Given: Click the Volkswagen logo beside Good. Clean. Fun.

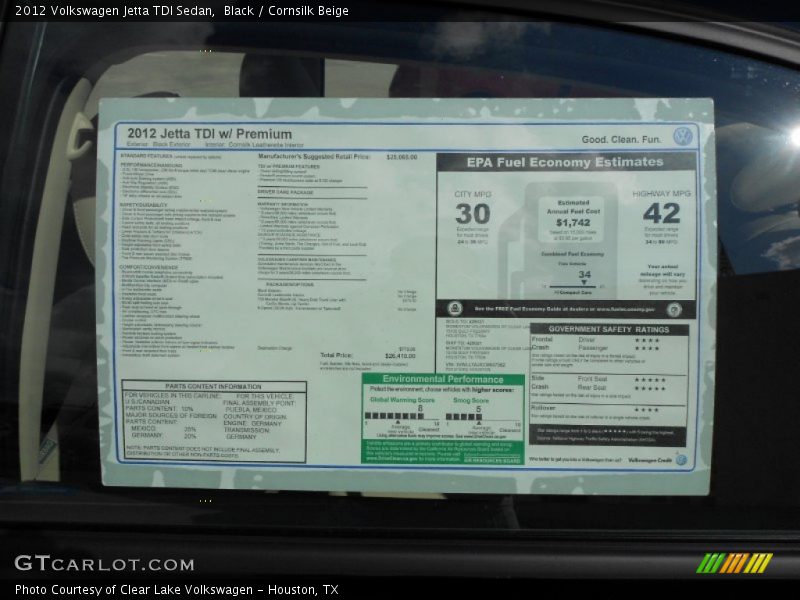Looking at the screenshot, I should [x=683, y=136].
